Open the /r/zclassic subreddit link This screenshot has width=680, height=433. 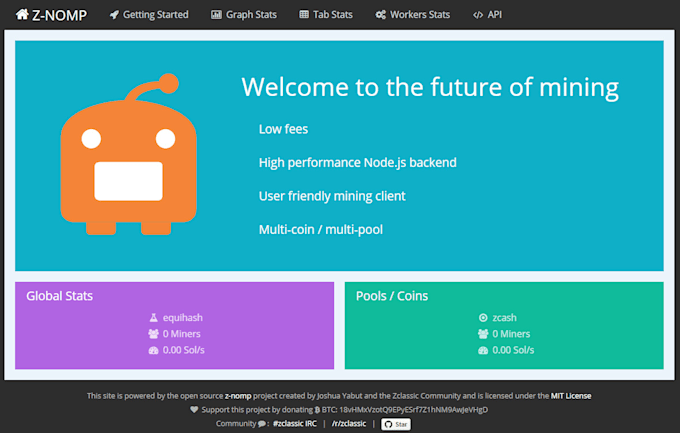[x=349, y=423]
